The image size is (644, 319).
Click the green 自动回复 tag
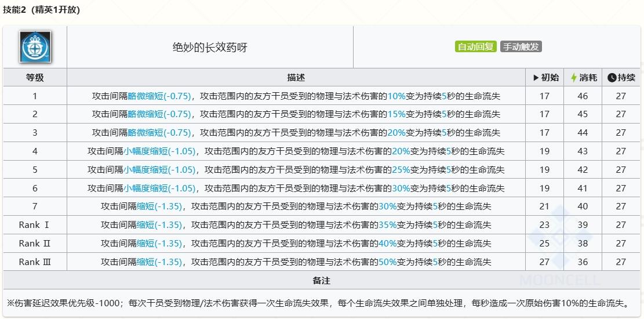[x=476, y=46]
